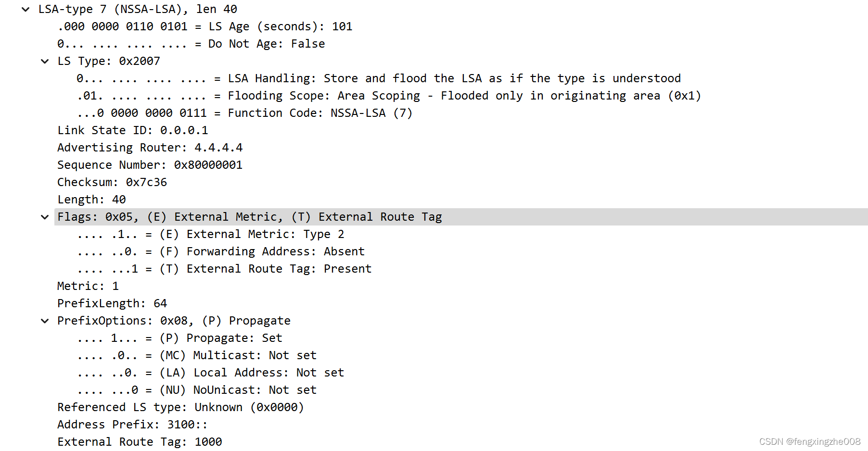Screen dimensions: 868x451
Task: Select the Do Not Age: False field
Action: pos(192,44)
